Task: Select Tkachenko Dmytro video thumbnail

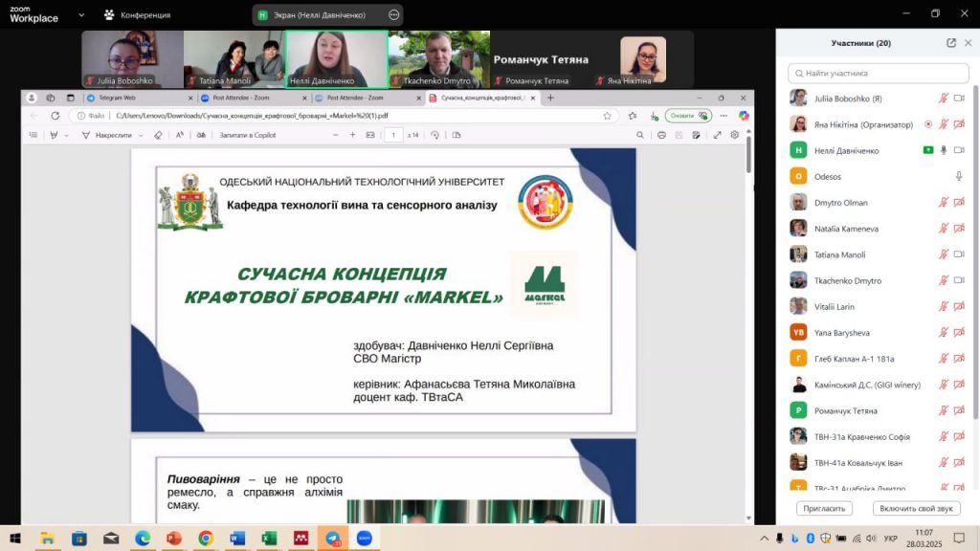Action: (x=438, y=58)
